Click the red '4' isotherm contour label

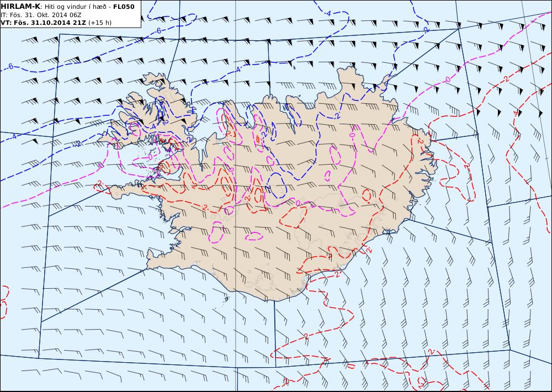[x=516, y=113]
